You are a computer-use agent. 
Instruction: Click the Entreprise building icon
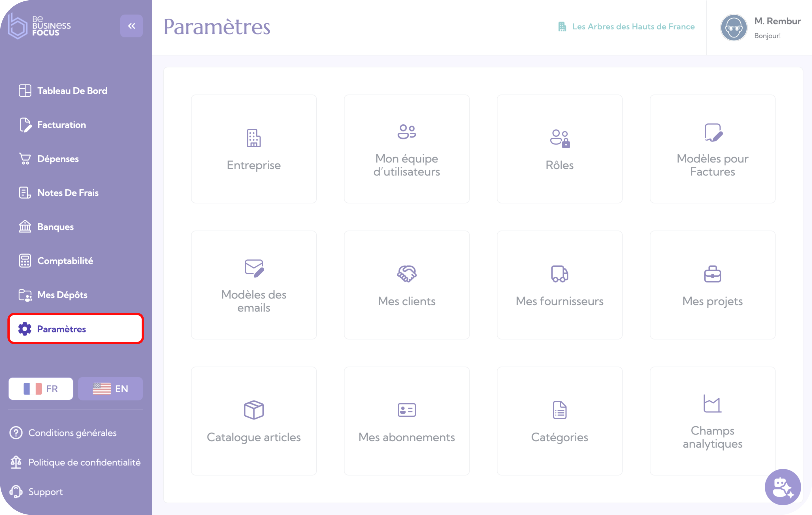click(253, 138)
